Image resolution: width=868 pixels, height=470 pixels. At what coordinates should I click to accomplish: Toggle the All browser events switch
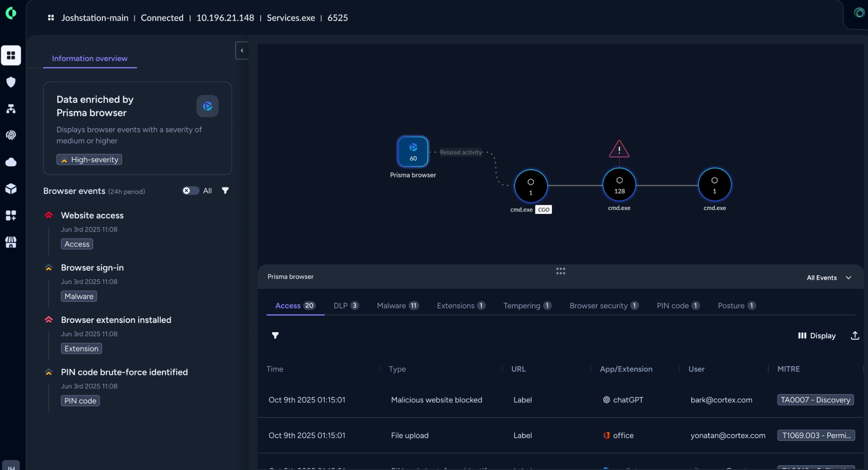(x=191, y=190)
